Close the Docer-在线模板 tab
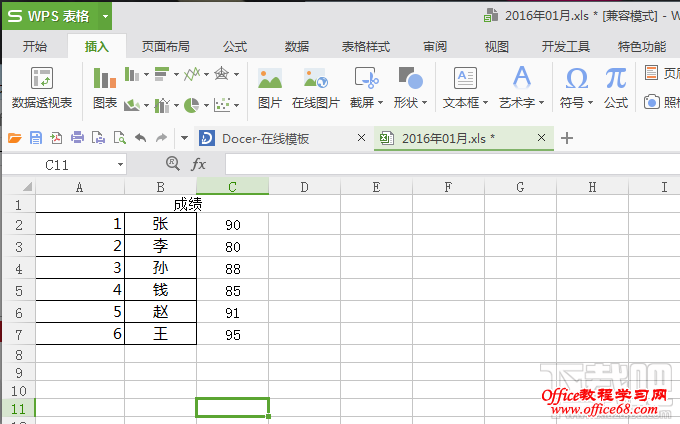 (361, 138)
